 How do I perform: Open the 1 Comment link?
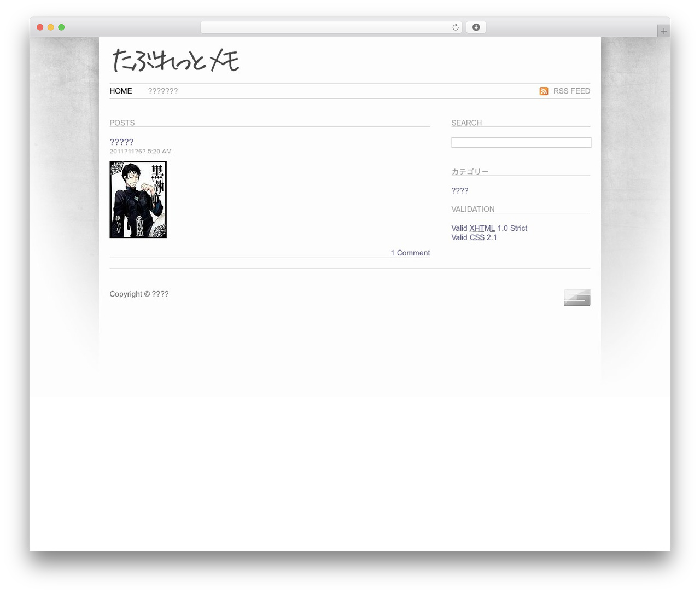(410, 253)
